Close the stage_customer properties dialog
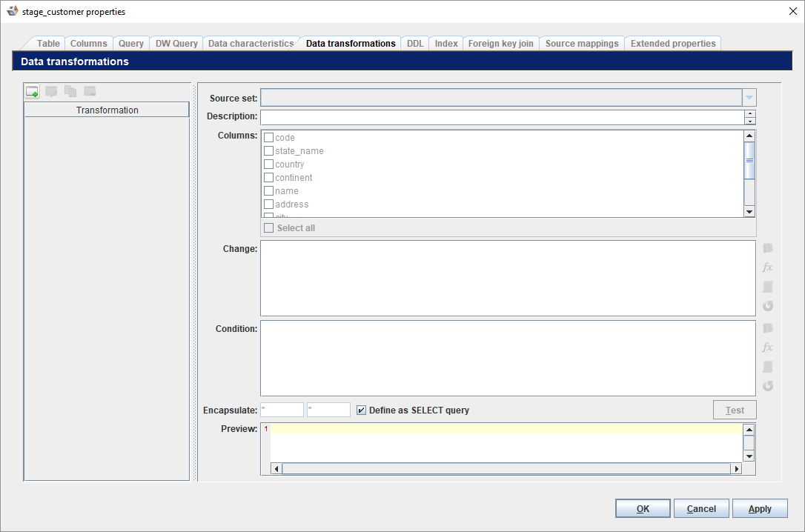The width and height of the screenshot is (805, 532). click(x=792, y=11)
